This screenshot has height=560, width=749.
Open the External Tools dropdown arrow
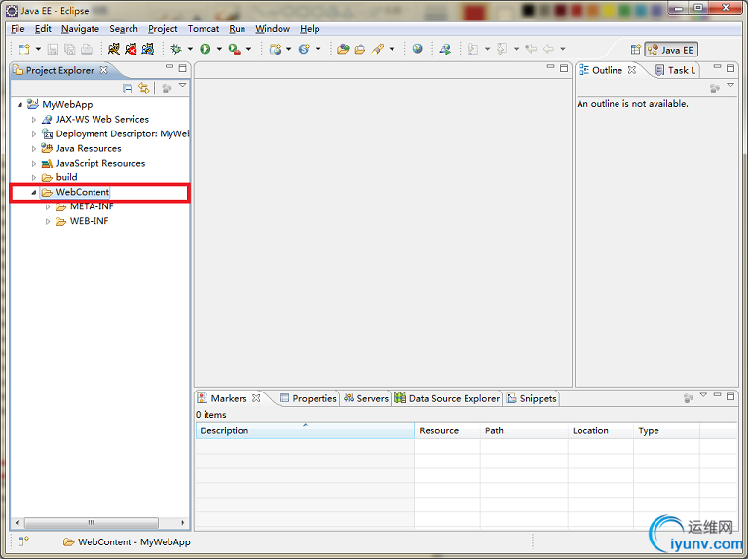click(x=248, y=49)
